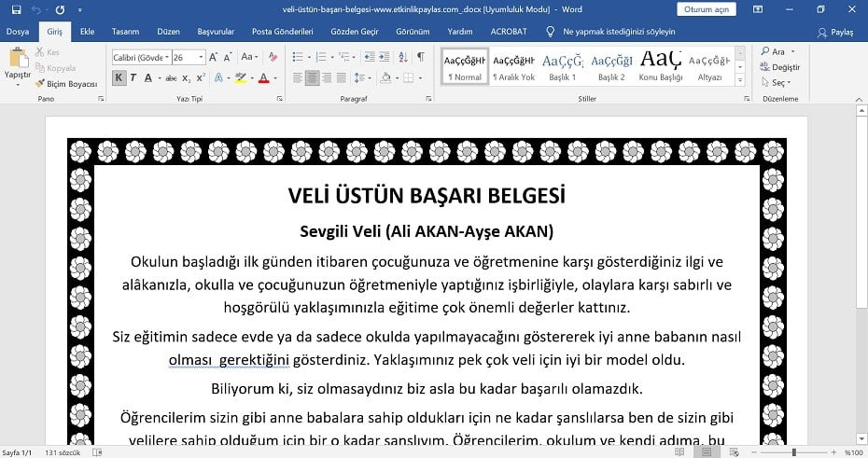Open the font name dropdown Calibri

pos(167,57)
